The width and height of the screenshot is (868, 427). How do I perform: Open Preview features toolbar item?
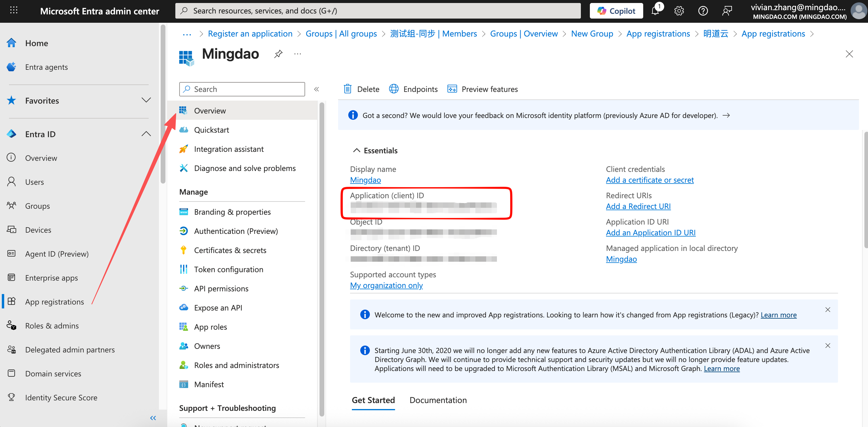coord(483,89)
